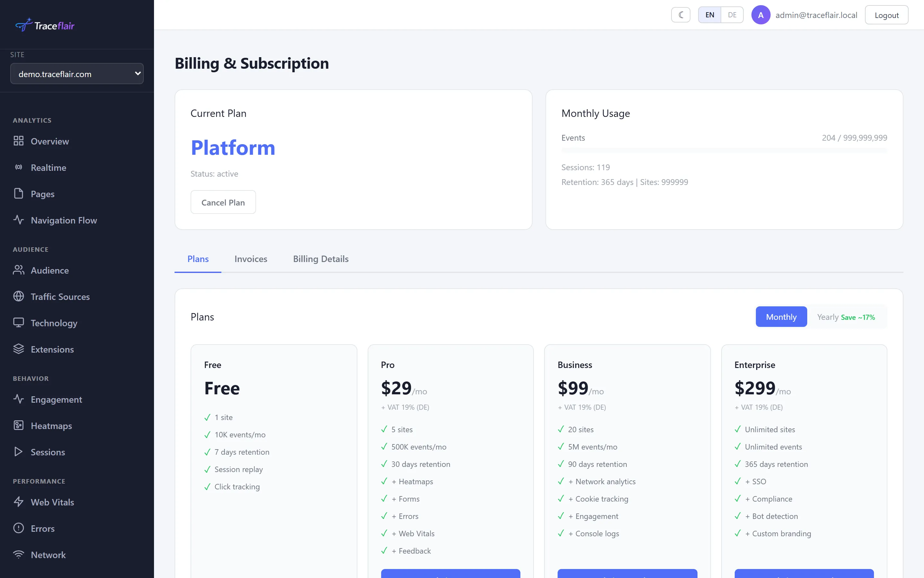Open Navigation Flow pulse icon
This screenshot has height=578, width=924.
(18, 220)
